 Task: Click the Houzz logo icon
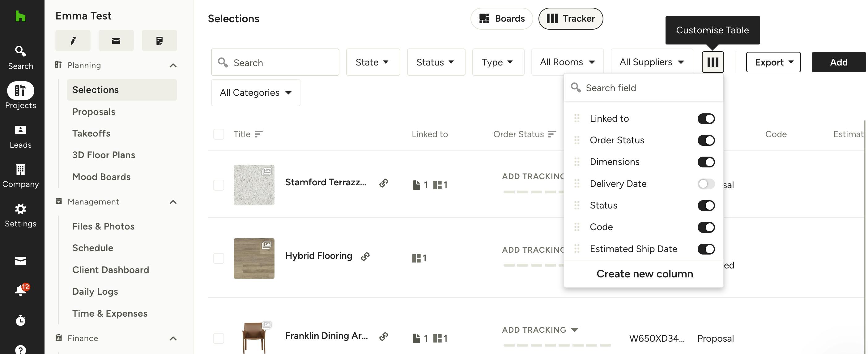coord(20,16)
